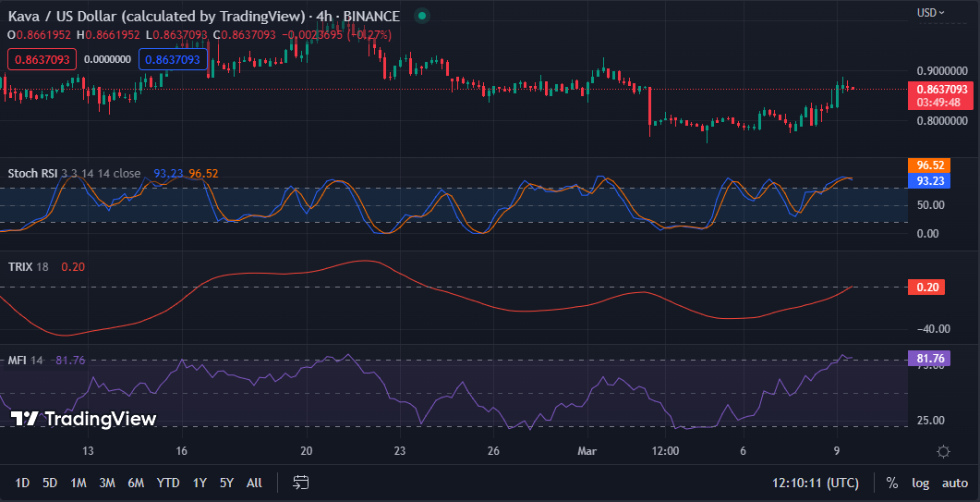Select the 6M time range
This screenshot has height=502, width=980.
pos(136,483)
